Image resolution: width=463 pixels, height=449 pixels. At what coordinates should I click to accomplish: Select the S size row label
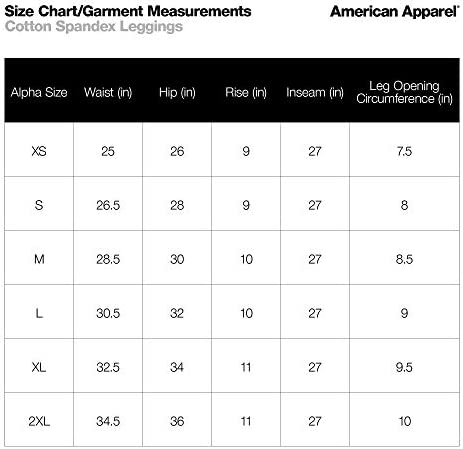(39, 205)
